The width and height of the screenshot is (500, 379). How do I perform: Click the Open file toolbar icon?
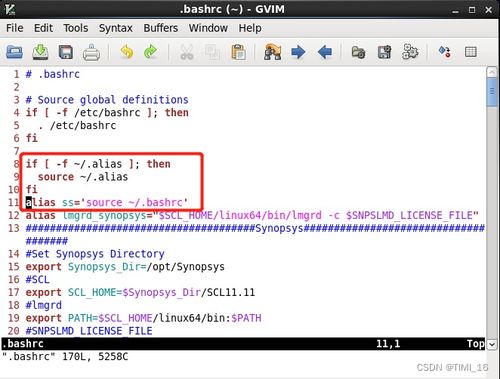[14, 52]
